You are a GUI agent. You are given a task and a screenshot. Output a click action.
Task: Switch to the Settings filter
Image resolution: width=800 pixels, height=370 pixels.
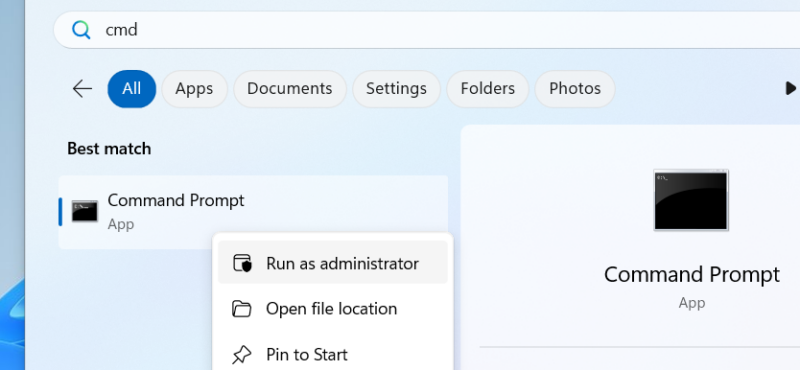click(396, 89)
